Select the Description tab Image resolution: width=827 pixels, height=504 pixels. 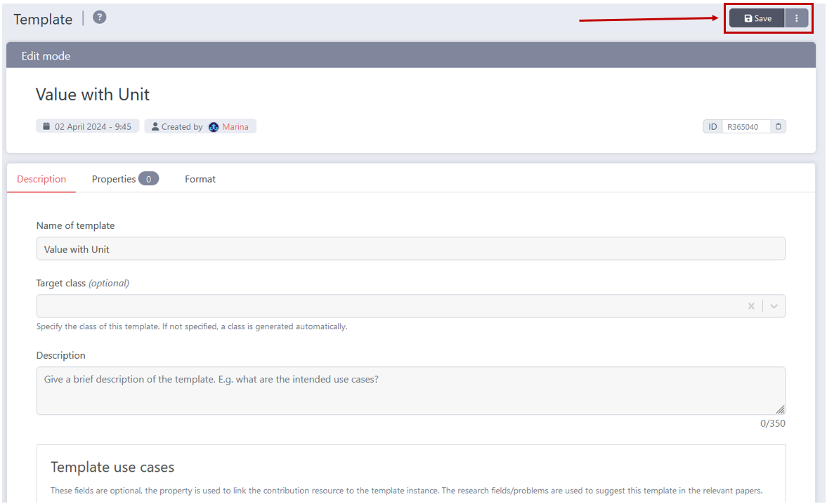pos(41,179)
